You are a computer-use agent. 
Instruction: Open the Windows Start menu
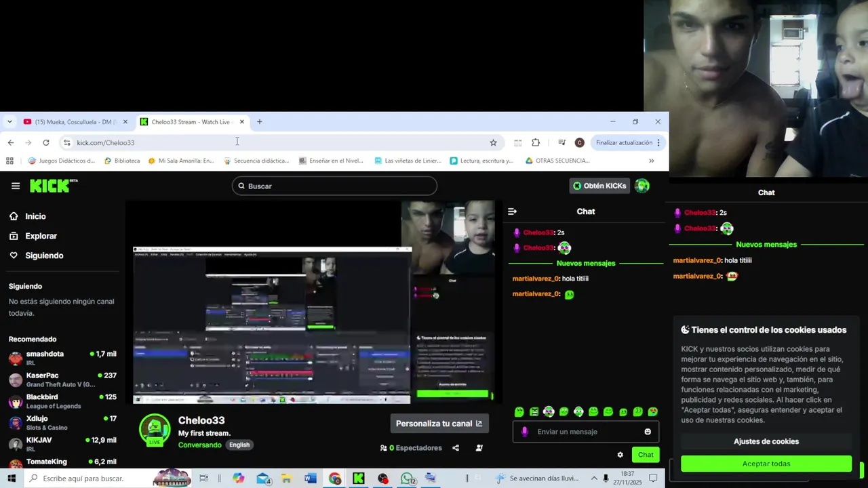(12, 479)
